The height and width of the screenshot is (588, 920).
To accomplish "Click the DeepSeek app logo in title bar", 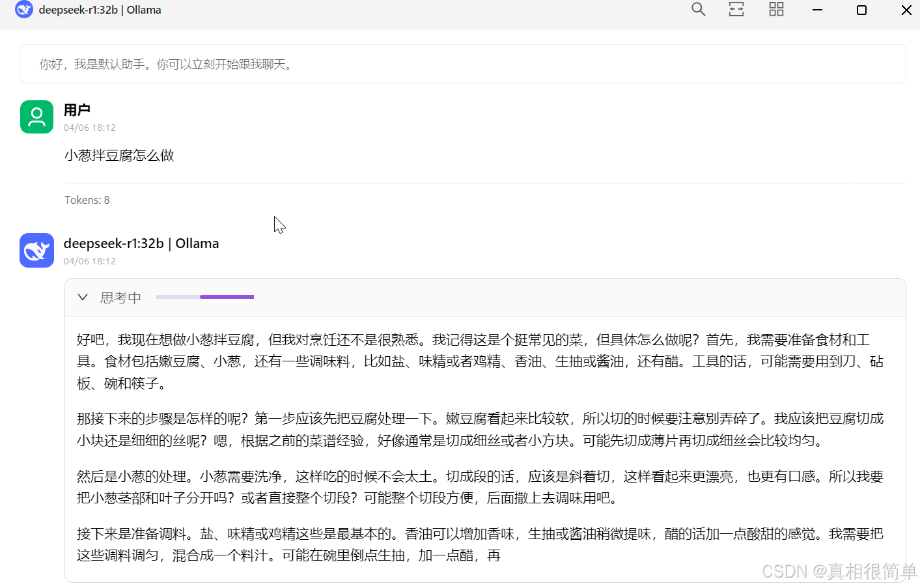I will [24, 9].
